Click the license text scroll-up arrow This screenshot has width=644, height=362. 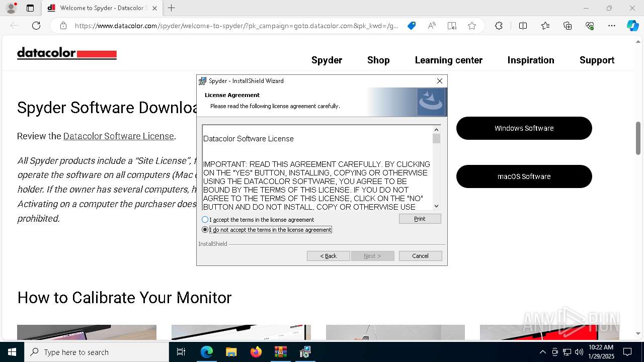[x=436, y=130]
